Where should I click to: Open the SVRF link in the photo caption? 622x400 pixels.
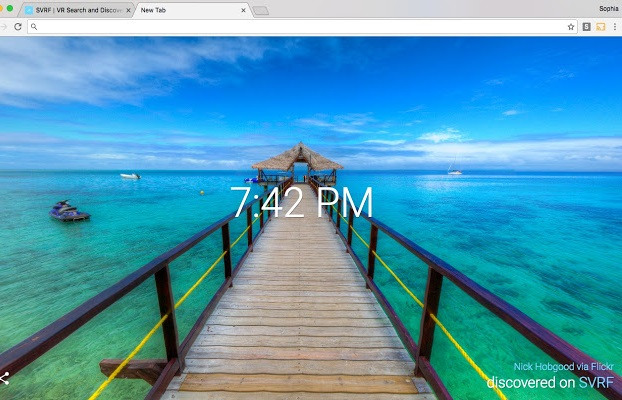coord(596,383)
